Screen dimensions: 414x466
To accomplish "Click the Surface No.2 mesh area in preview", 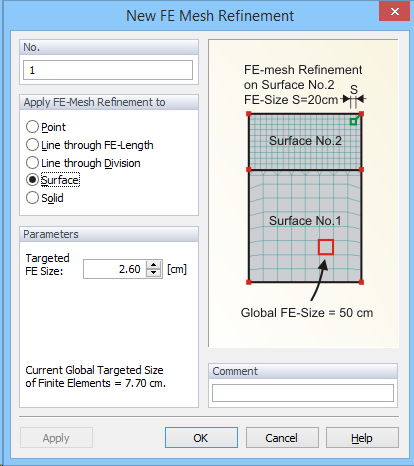I will (x=305, y=142).
